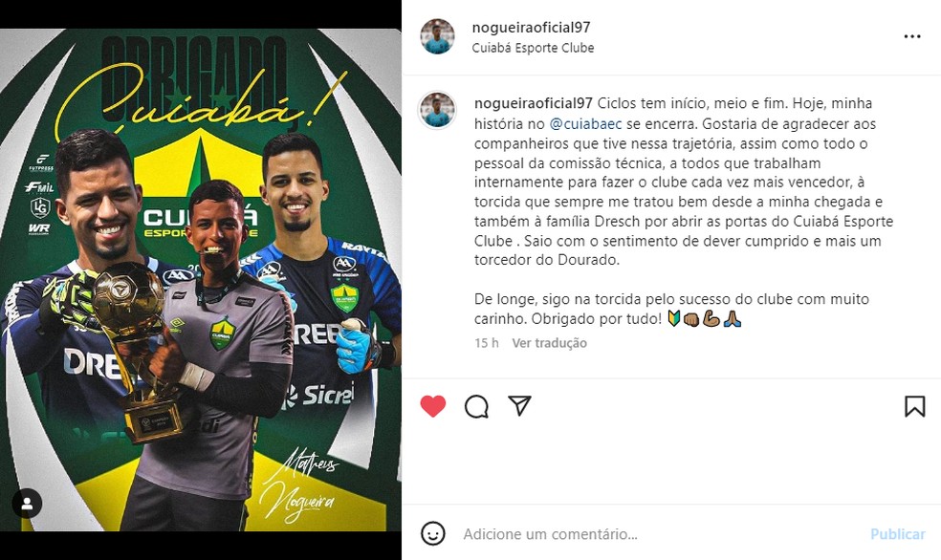Click the header profile picture avatar
The image size is (941, 560).
coord(437,36)
